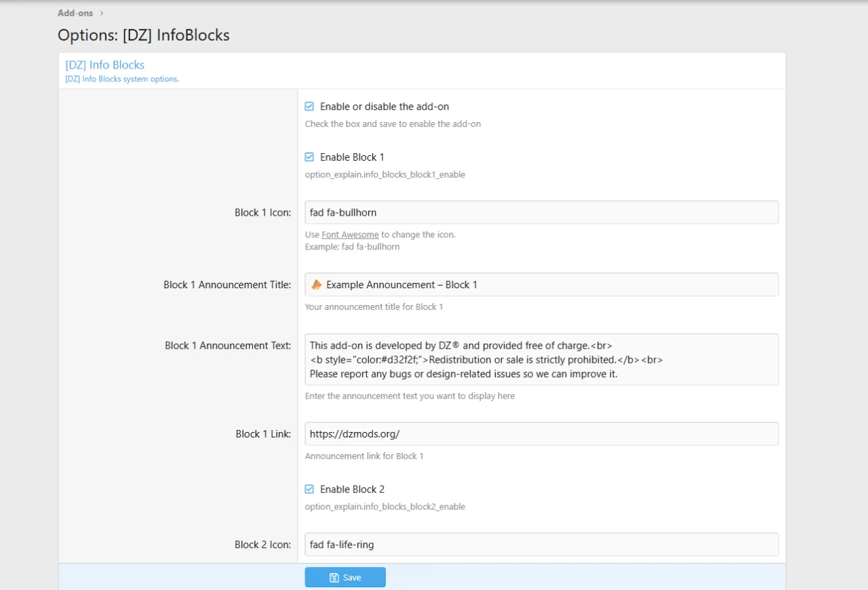Click the "Block 2 Icon:" label
This screenshot has width=868, height=590.
tap(262, 545)
